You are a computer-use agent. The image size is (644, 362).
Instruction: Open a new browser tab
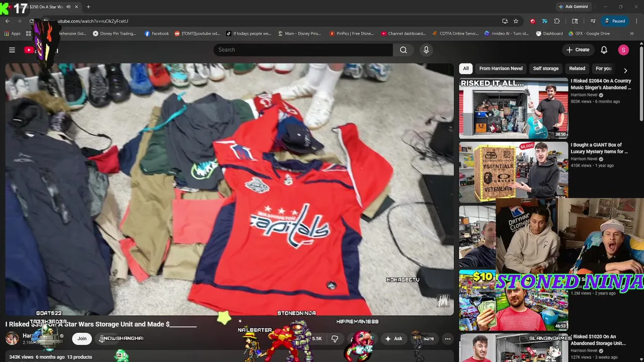click(x=89, y=7)
